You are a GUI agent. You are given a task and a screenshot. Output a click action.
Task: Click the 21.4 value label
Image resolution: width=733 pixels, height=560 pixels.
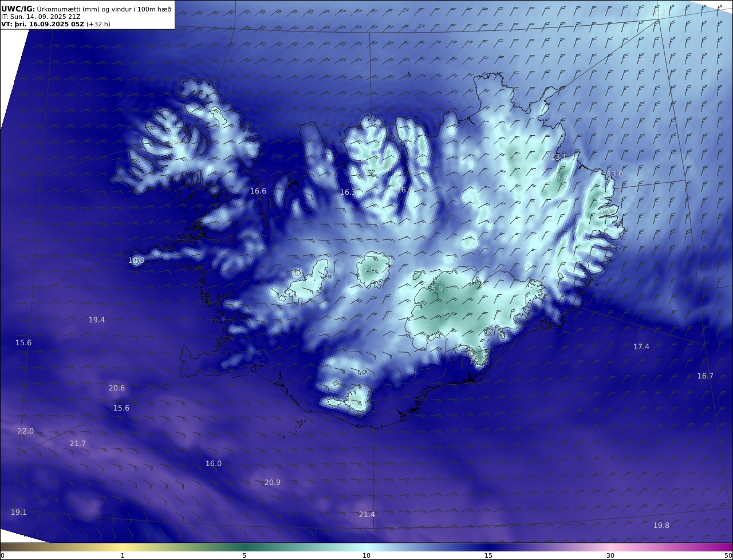[367, 515]
